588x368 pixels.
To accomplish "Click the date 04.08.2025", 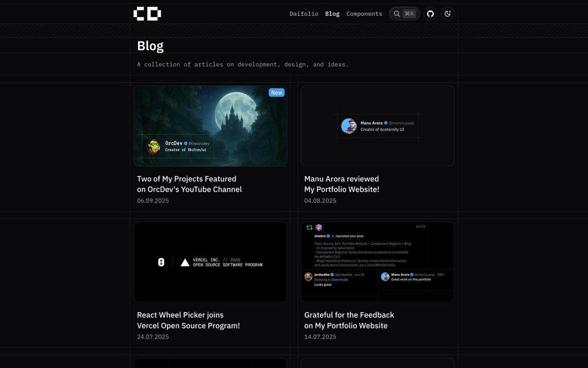I will pyautogui.click(x=320, y=201).
